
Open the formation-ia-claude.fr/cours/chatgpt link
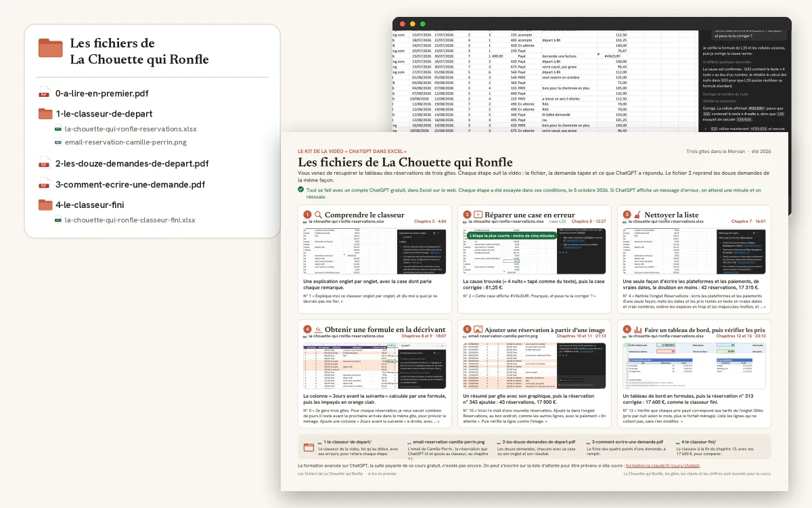click(662, 466)
